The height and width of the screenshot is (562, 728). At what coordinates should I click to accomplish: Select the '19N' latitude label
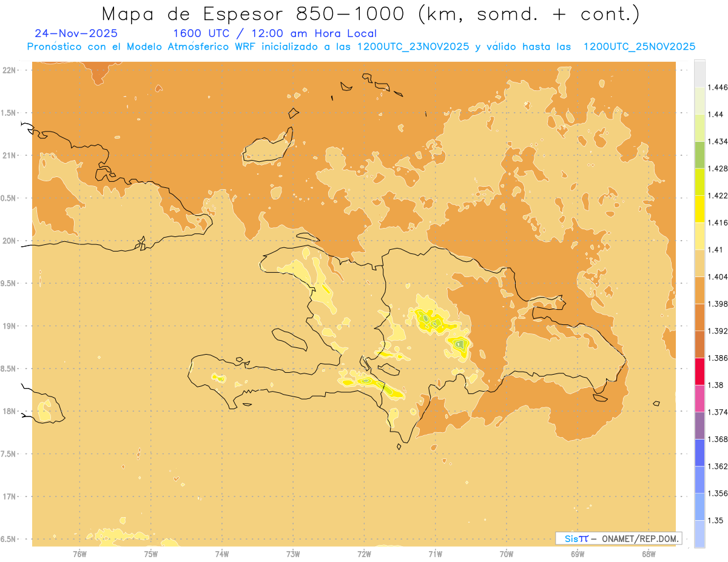click(10, 326)
